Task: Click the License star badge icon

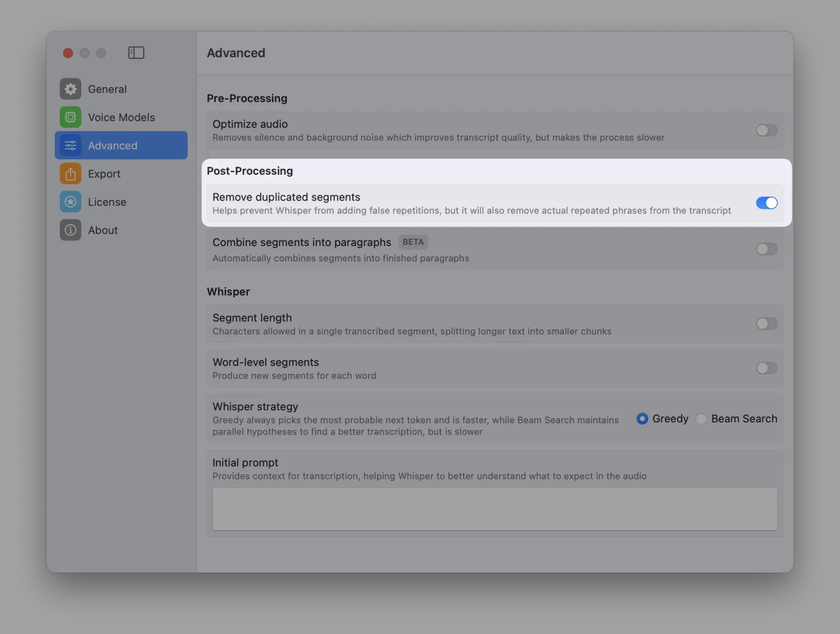Action: pyautogui.click(x=70, y=202)
